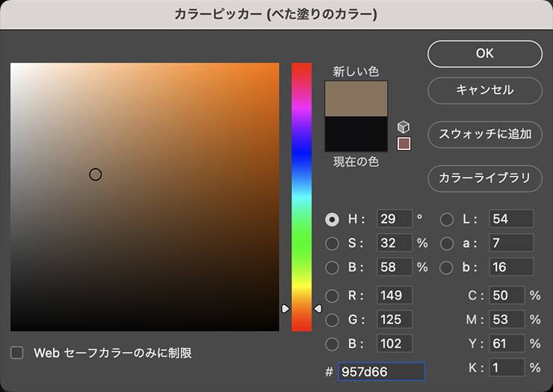
Task: Click the hex color field 957d66
Action: 381,371
